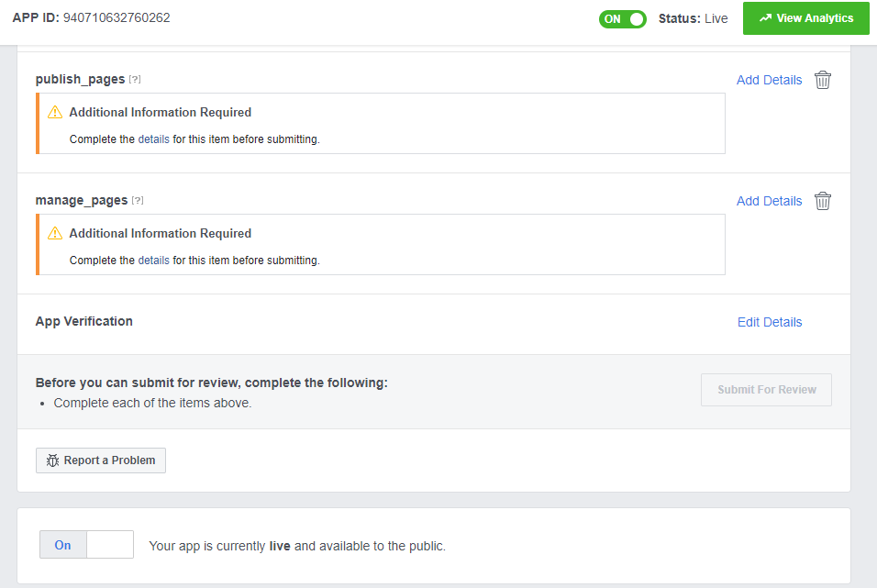Delete the manage_pages permission via trash icon
Screen dimensions: 877x588
tap(822, 201)
